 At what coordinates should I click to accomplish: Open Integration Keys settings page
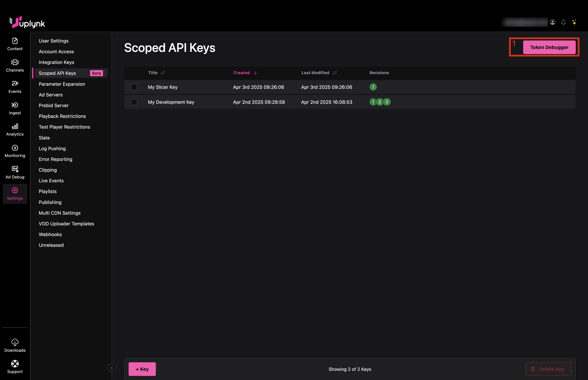(56, 62)
